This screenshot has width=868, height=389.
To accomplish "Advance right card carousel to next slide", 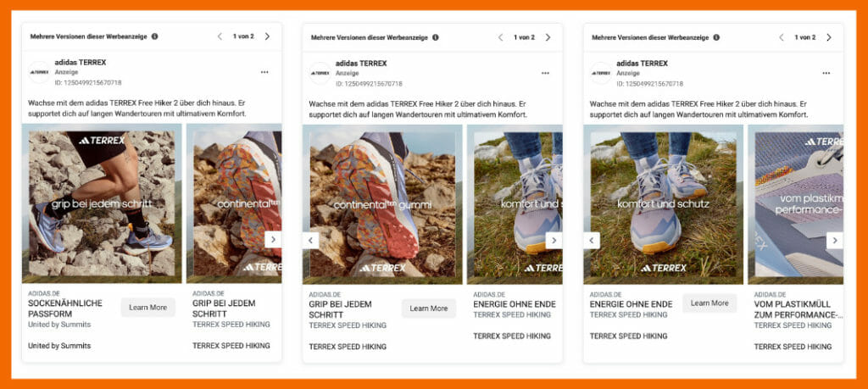I will point(834,240).
